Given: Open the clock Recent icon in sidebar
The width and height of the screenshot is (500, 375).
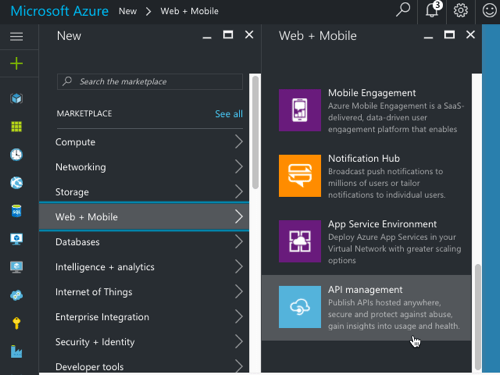Looking at the screenshot, I should (16, 155).
